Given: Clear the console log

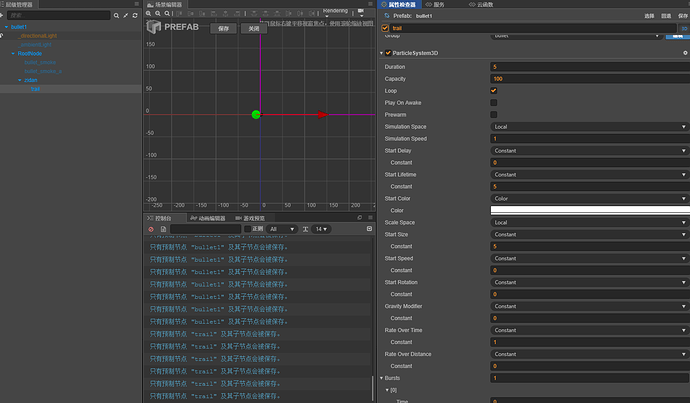Looking at the screenshot, I should point(151,229).
